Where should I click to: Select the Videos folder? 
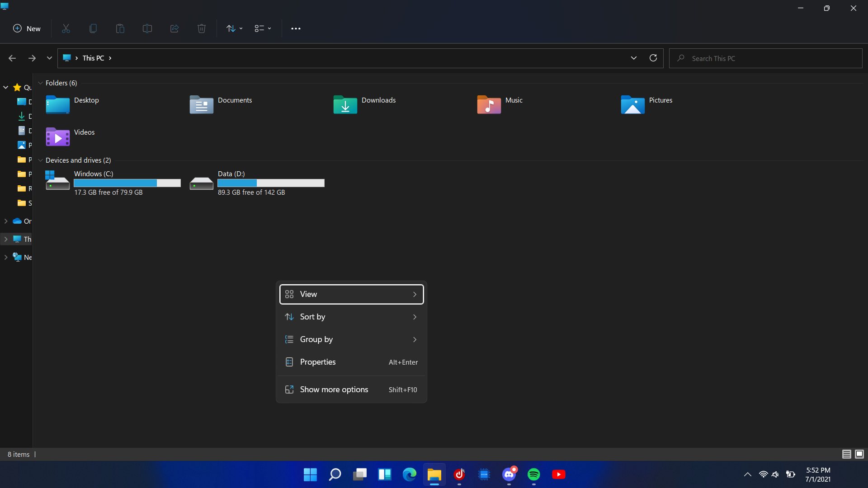(71, 136)
